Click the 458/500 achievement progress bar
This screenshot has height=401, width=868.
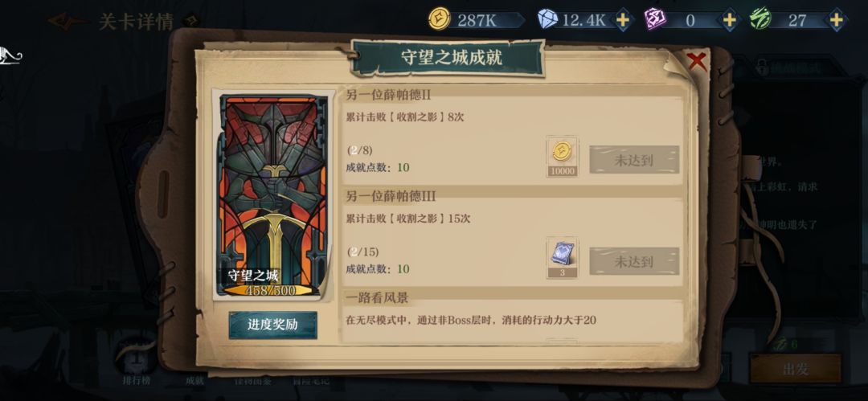click(x=272, y=290)
